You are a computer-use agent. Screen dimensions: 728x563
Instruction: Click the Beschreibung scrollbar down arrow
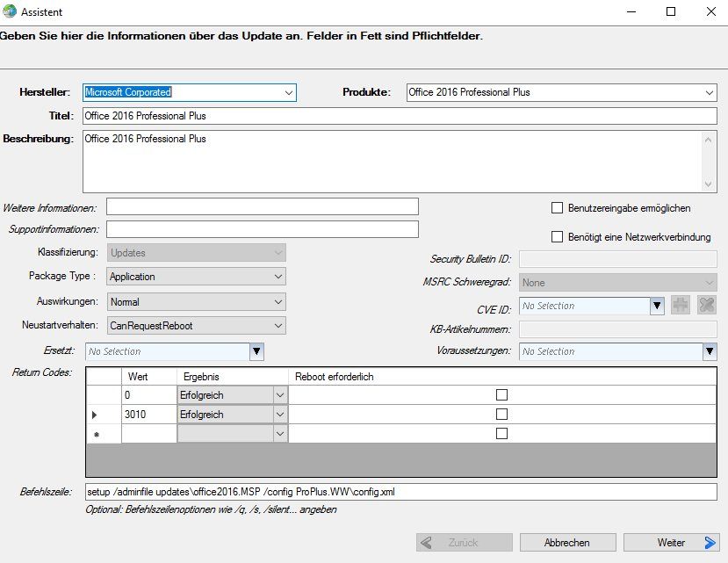tap(708, 184)
